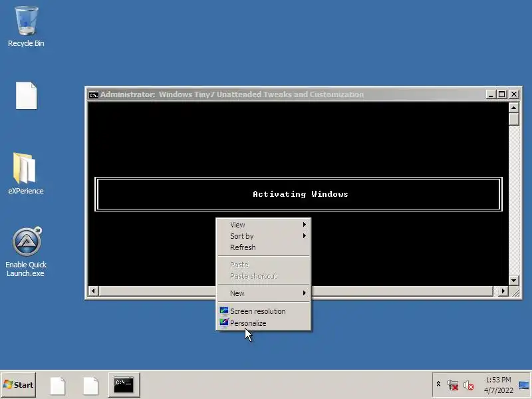
Task: Click the show desktop monitor tray icon
Action: pos(524,385)
